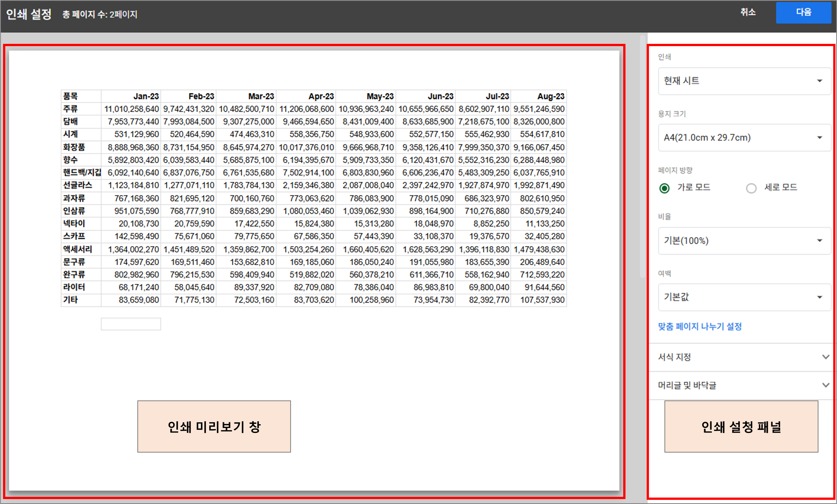Select the 가로 모드 radio button

[x=664, y=188]
